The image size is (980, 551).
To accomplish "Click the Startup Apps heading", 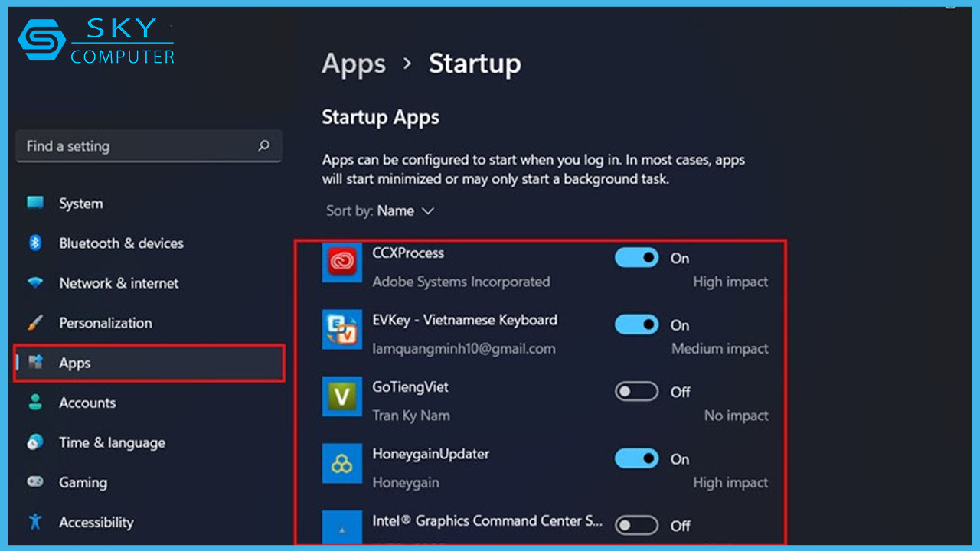I will [x=381, y=118].
